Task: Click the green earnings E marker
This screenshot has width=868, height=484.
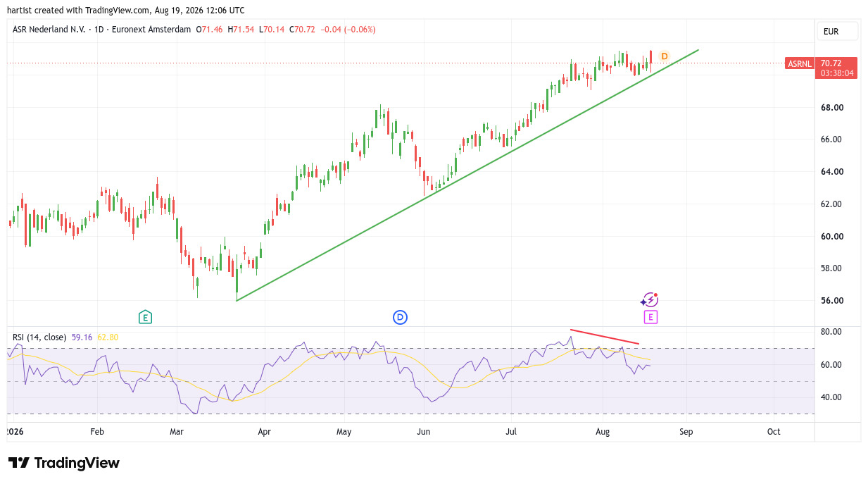Action: (x=145, y=317)
